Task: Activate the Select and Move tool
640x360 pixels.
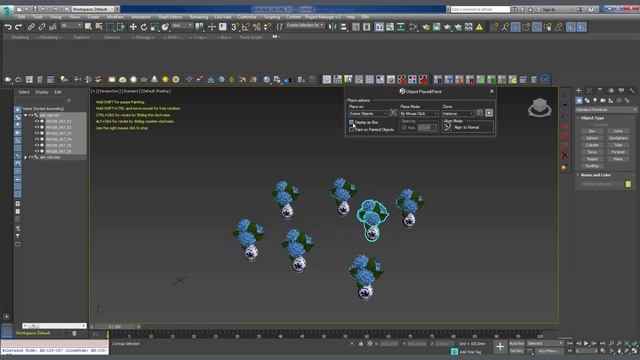Action: [x=133, y=27]
